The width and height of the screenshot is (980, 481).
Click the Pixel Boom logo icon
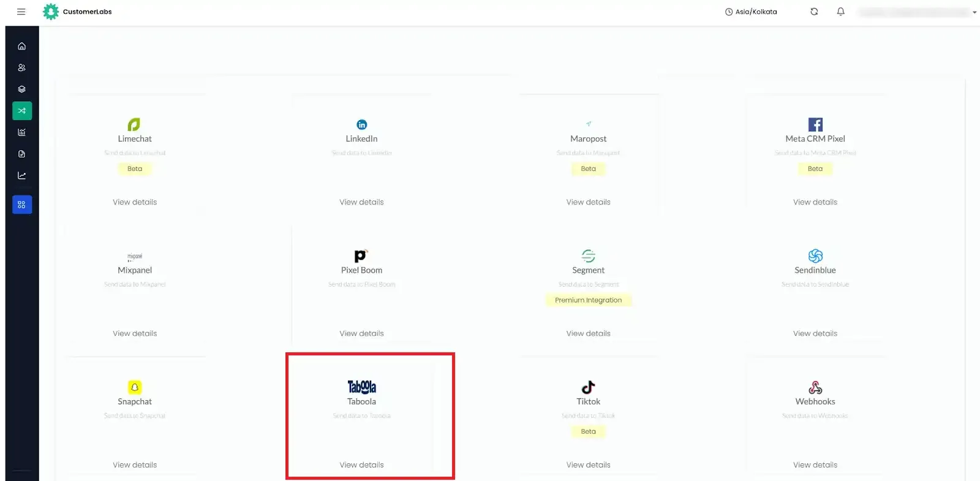point(361,256)
